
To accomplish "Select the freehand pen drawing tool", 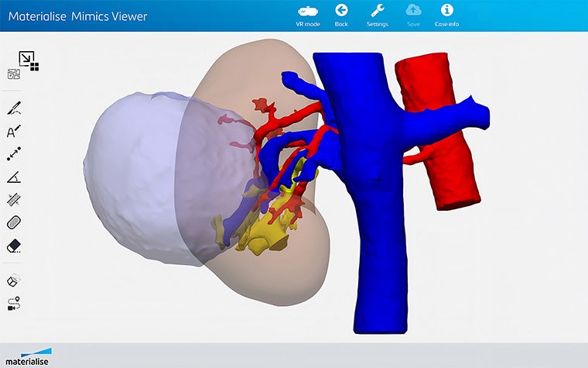I will point(14,108).
